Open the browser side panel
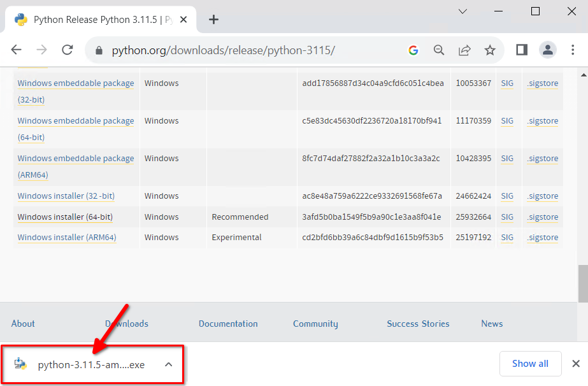Screen dimensions: 588x386 click(x=522, y=50)
